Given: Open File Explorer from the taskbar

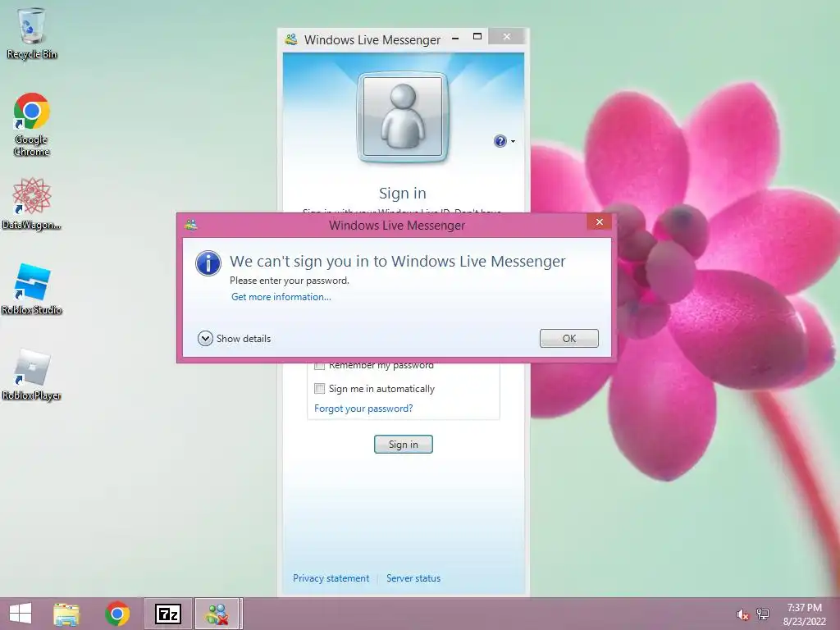Looking at the screenshot, I should 66,614.
